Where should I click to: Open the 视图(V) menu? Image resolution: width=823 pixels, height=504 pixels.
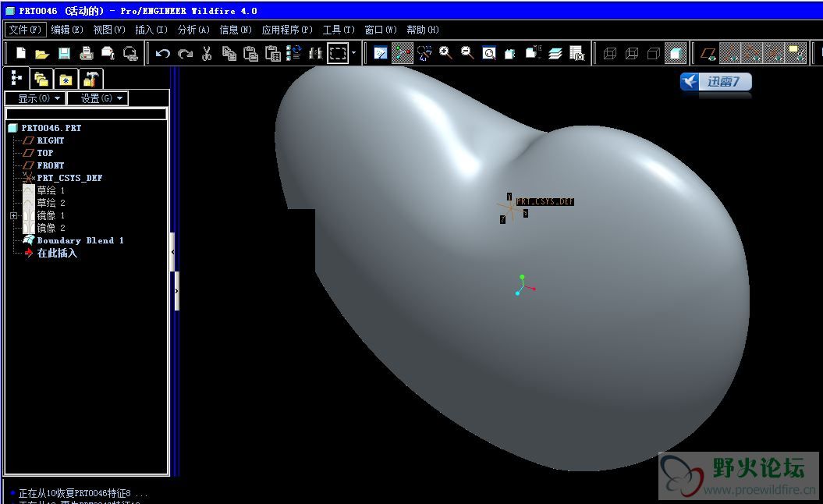click(x=109, y=30)
